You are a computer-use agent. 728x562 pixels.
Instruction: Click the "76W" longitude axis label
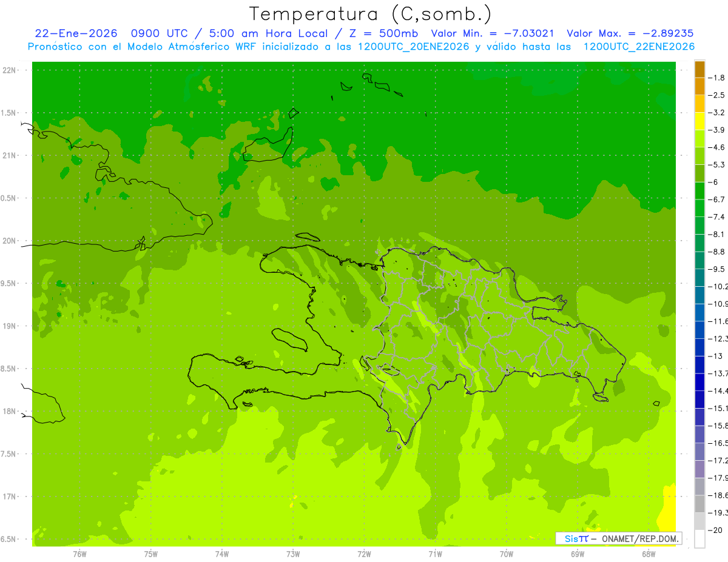[x=80, y=554]
